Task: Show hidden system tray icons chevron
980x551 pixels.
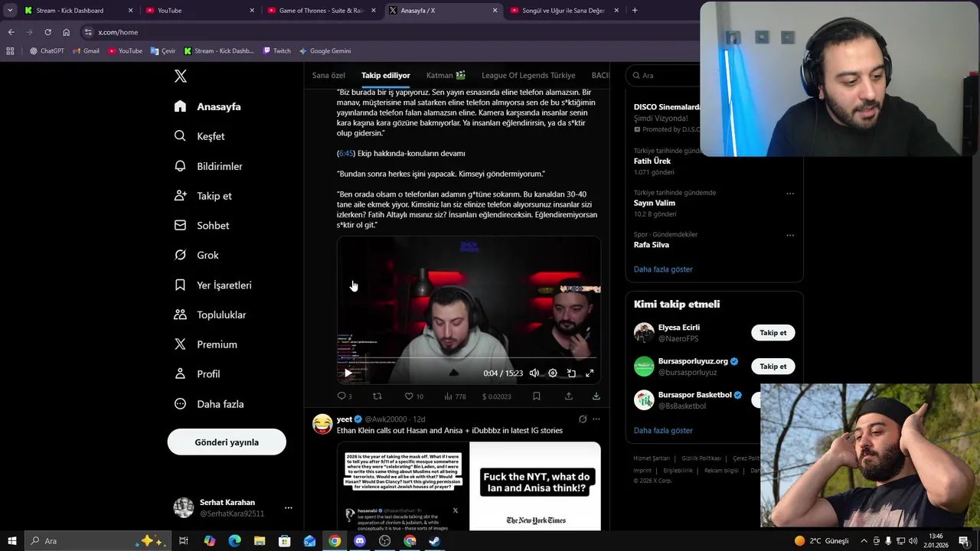Action: [864, 541]
